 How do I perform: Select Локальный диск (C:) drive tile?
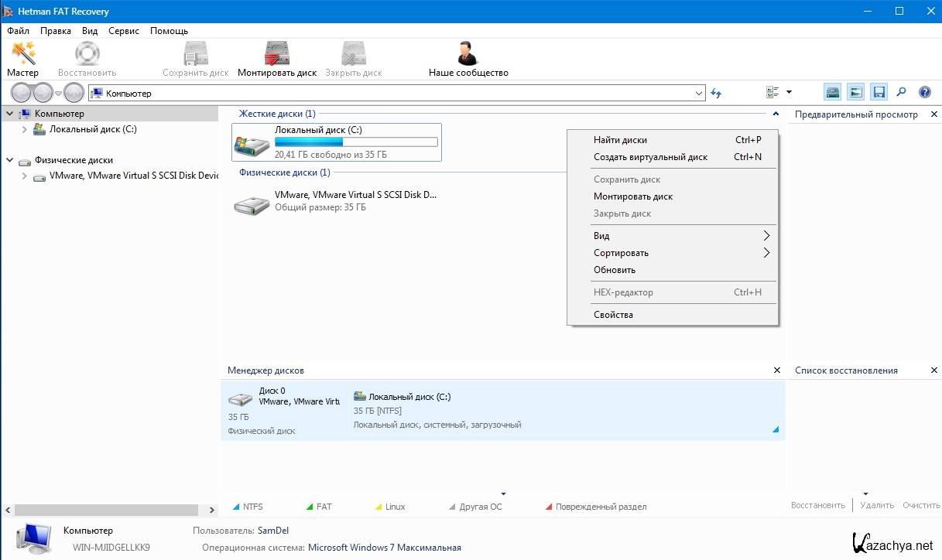point(337,142)
